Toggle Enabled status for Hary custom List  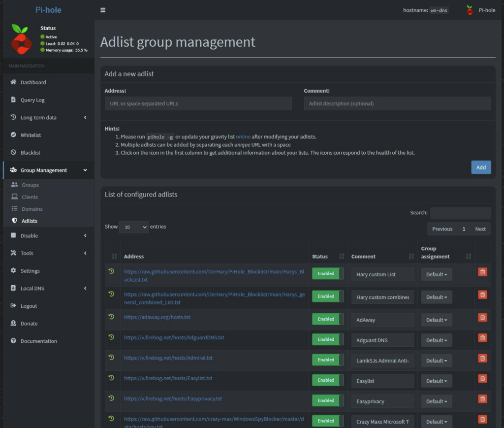[328, 274]
